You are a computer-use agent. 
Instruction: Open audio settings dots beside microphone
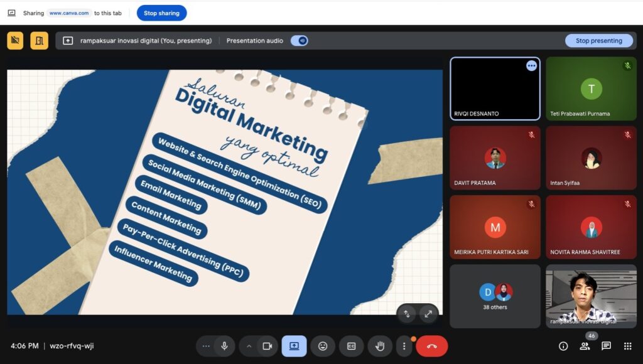click(x=206, y=346)
